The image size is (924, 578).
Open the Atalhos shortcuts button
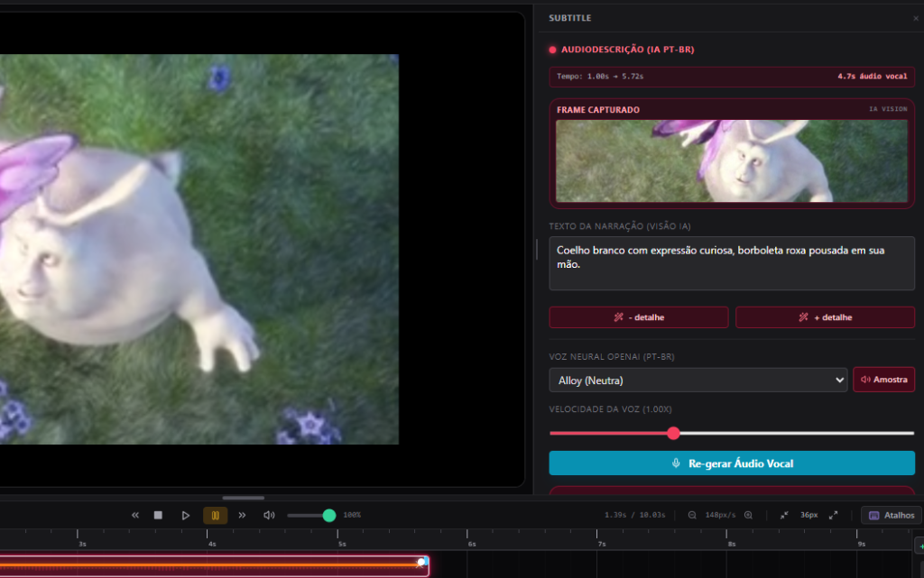coord(892,515)
